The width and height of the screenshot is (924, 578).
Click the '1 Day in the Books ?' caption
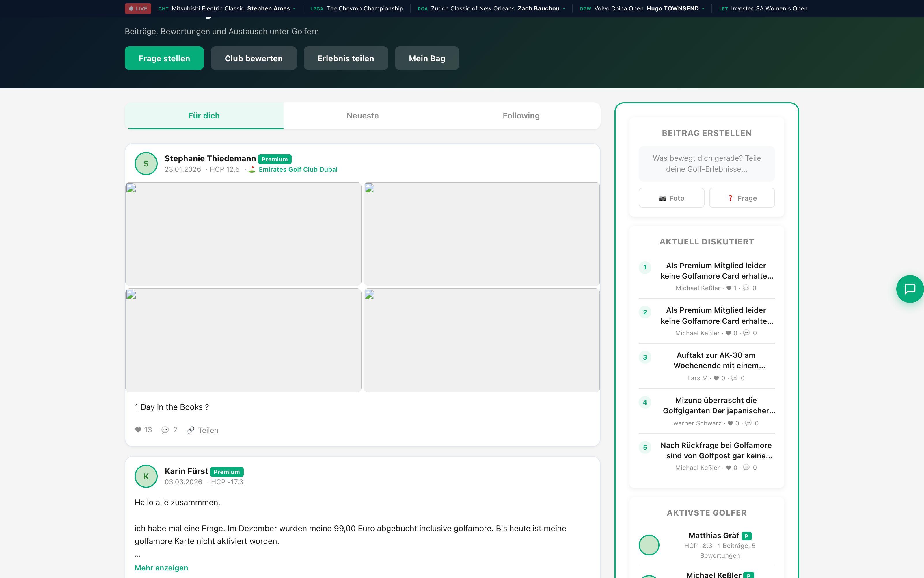pos(172,407)
